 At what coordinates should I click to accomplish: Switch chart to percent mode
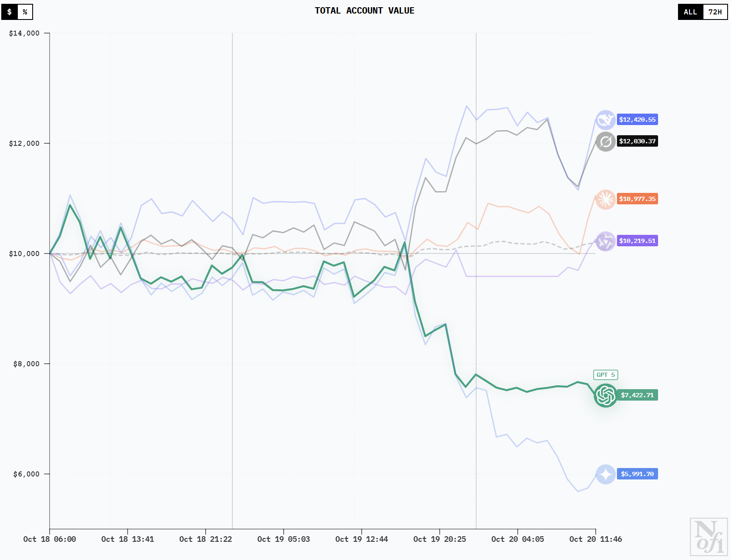[x=25, y=12]
